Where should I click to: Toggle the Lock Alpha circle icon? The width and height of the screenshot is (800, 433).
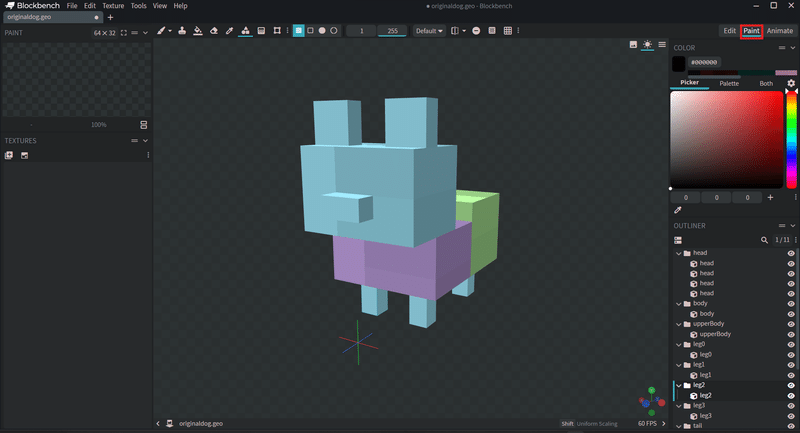pos(476,31)
